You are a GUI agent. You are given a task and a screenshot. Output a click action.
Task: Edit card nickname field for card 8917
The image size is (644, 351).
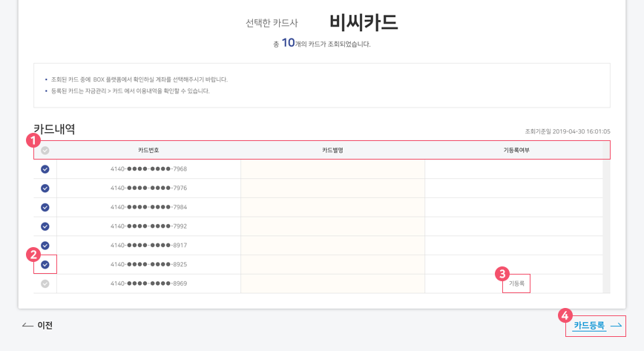click(x=332, y=246)
